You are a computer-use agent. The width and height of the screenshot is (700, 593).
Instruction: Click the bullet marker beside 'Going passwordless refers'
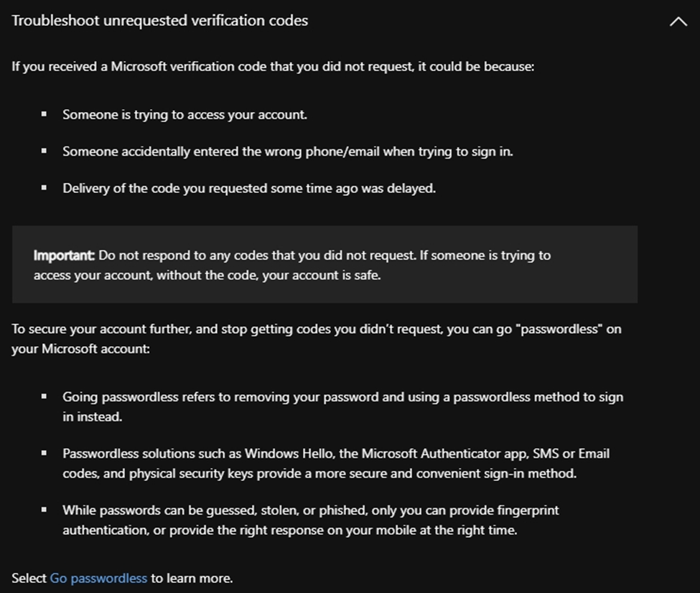(x=44, y=396)
